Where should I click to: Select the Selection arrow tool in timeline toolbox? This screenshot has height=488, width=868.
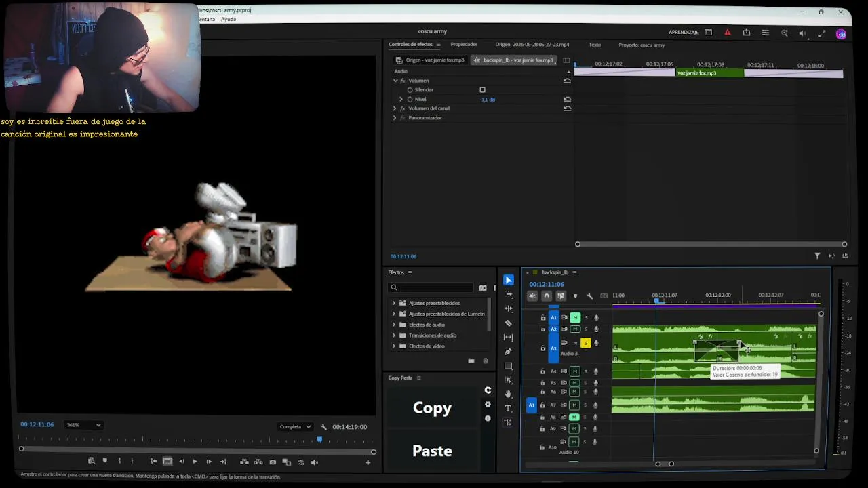pos(509,280)
